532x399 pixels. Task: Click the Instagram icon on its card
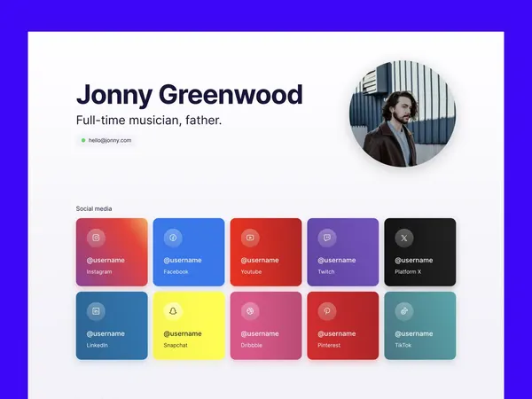(x=96, y=238)
